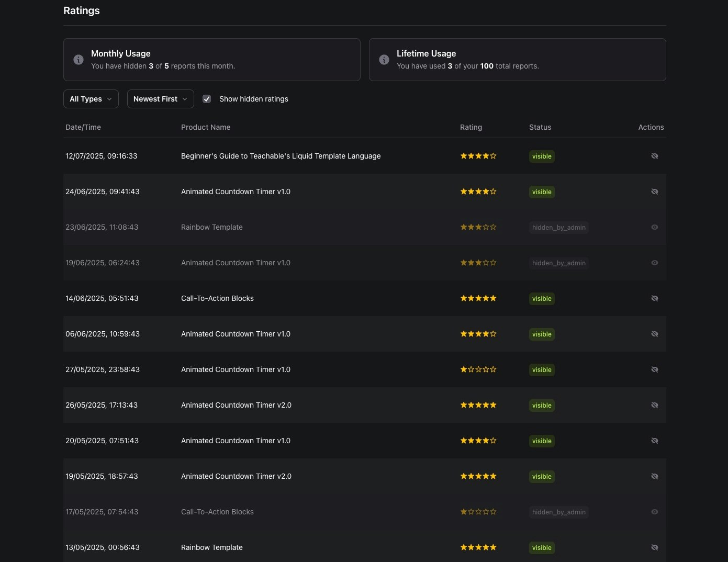Image resolution: width=728 pixels, height=562 pixels.
Task: Click the Lifetime Usage info icon
Action: pos(384,60)
